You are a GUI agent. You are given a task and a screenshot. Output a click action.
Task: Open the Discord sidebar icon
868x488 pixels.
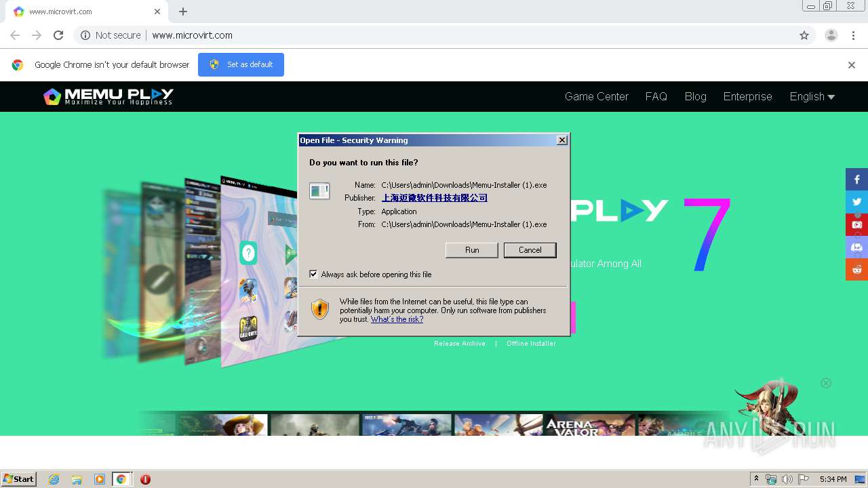coord(856,247)
